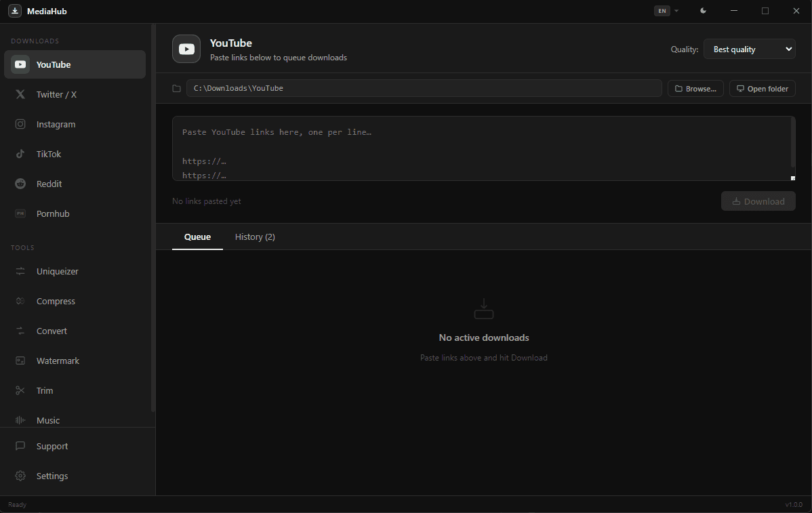Click the Download button
This screenshot has height=513, width=812.
click(758, 201)
